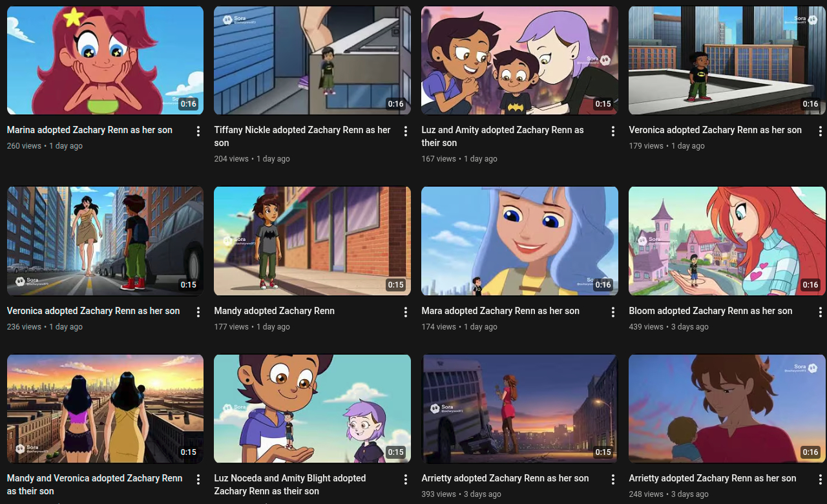Open three-dot menu for Bloom adopted video
This screenshot has height=504, width=827.
[x=821, y=312]
